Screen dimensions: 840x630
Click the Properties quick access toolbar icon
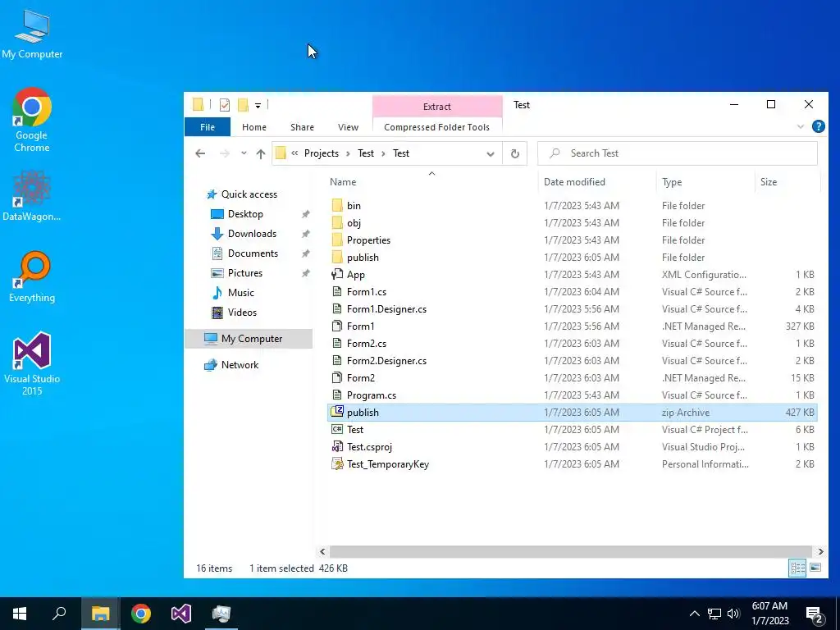(225, 105)
